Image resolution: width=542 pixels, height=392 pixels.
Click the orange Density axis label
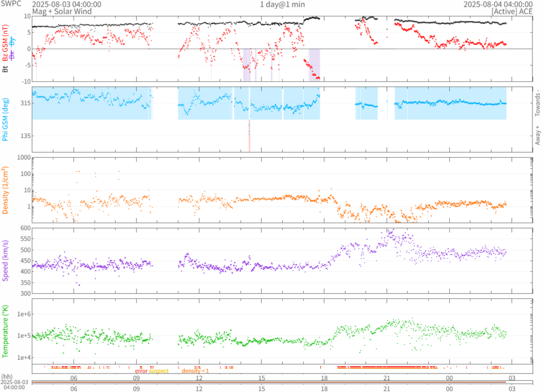[5, 190]
